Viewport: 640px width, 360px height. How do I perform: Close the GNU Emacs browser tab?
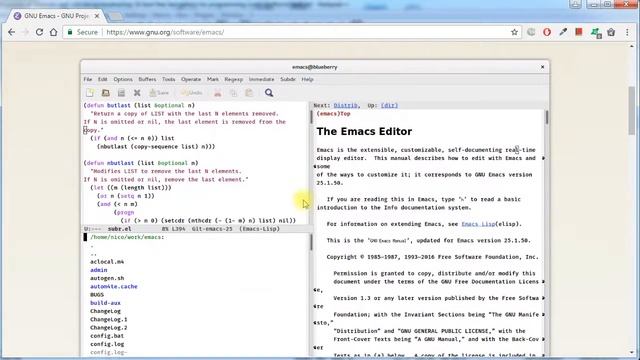97,16
